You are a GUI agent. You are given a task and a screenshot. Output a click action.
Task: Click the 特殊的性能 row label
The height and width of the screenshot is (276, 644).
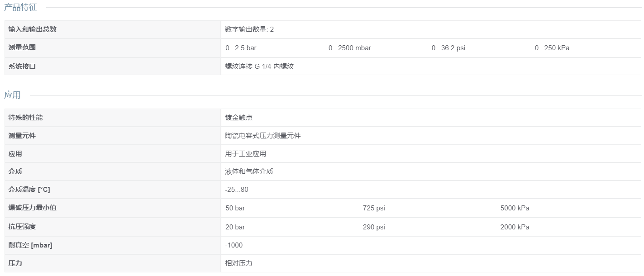(x=25, y=118)
